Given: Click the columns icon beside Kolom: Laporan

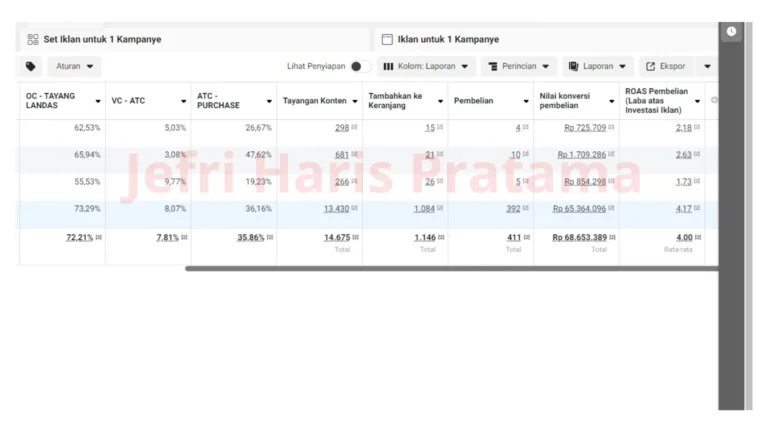Looking at the screenshot, I should [x=389, y=67].
